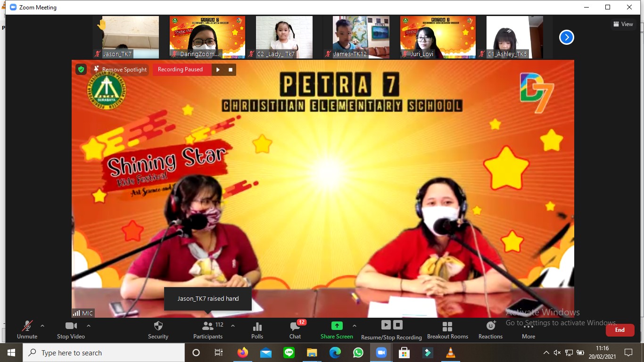Click Remove Spotlight button

tap(120, 70)
